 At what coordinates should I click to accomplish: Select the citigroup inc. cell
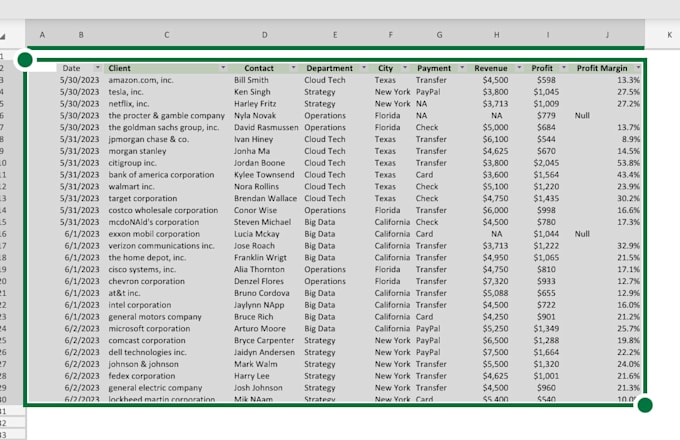coord(132,163)
